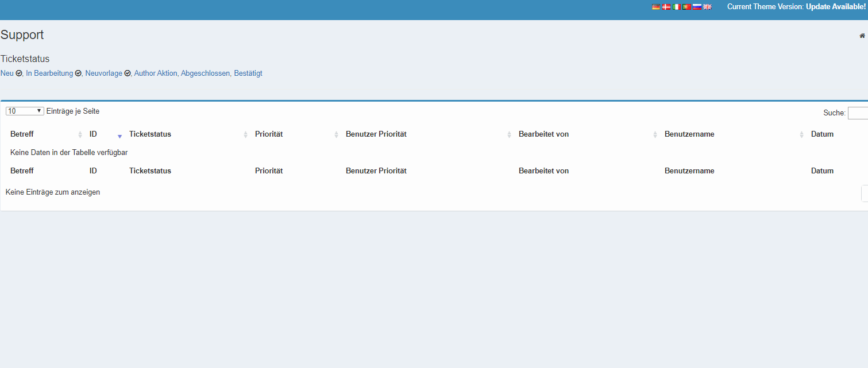This screenshot has height=368, width=868.
Task: Click the active sort arrow beside ID
Action: tap(119, 136)
